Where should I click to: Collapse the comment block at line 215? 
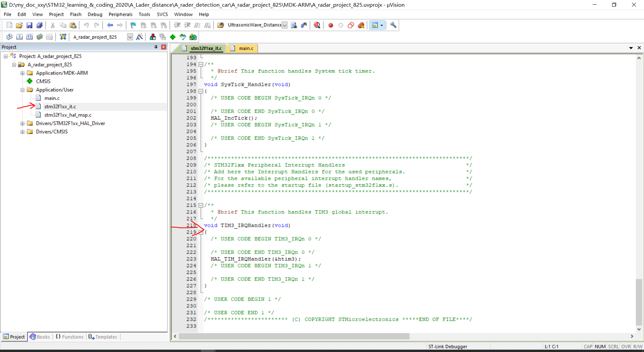[201, 205]
